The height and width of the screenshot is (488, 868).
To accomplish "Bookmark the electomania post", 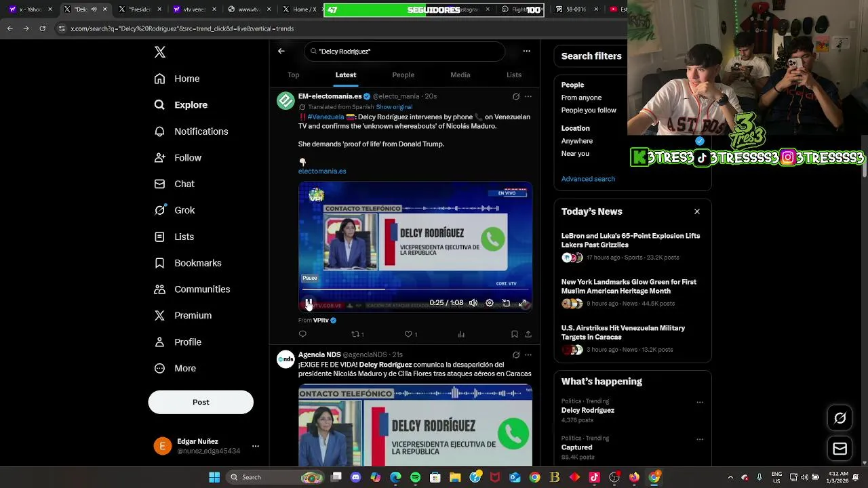I will tap(515, 334).
